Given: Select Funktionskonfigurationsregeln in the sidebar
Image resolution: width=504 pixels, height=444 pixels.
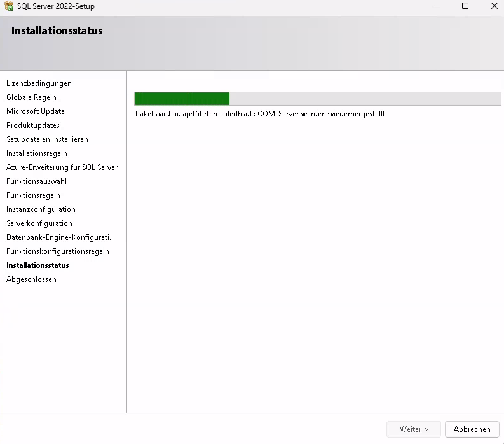Looking at the screenshot, I should click(58, 251).
